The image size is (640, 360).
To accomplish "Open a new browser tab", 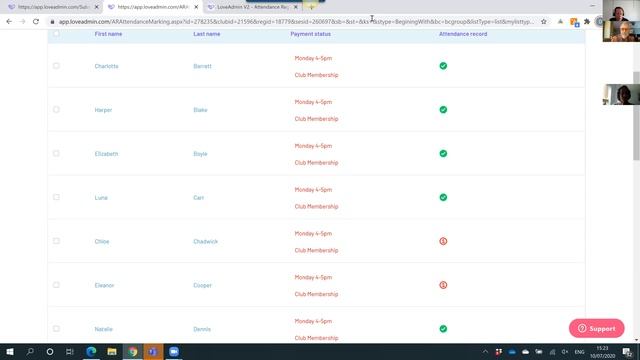I will [311, 7].
